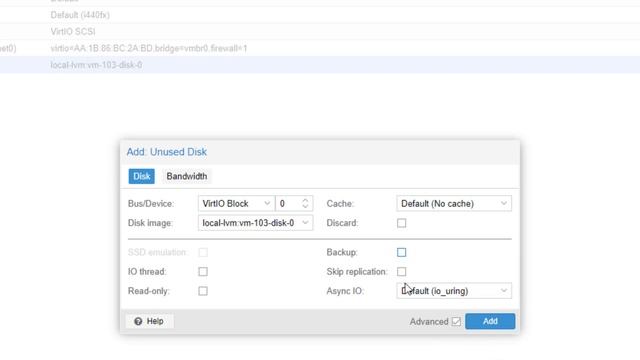The width and height of the screenshot is (640, 360).
Task: Open the Bandwidth tab
Action: point(187,176)
